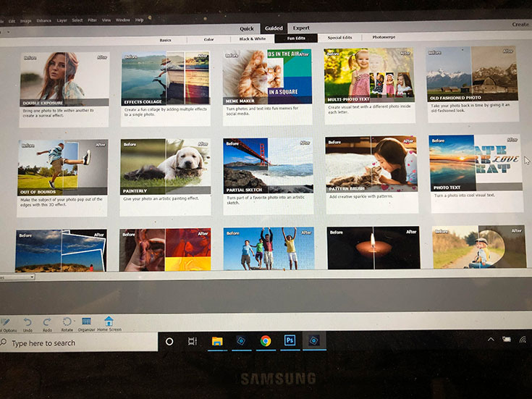The image size is (532, 399).
Task: Switch to Expert mode tab
Action: (301, 28)
